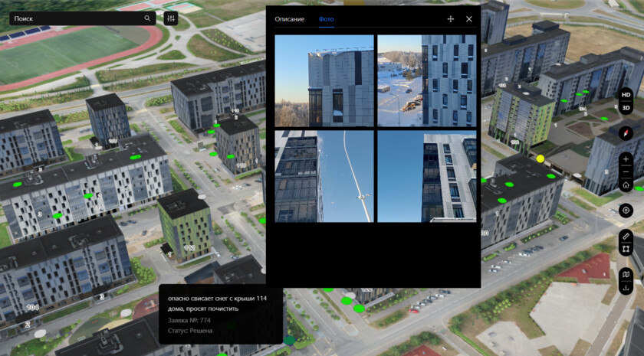
Task: Open the filter settings icon next to search
Action: click(170, 18)
